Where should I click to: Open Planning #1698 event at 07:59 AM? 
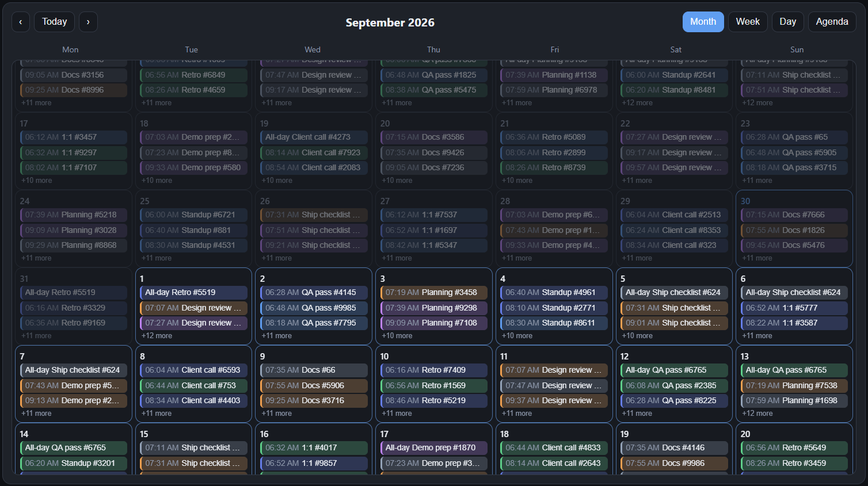point(794,400)
